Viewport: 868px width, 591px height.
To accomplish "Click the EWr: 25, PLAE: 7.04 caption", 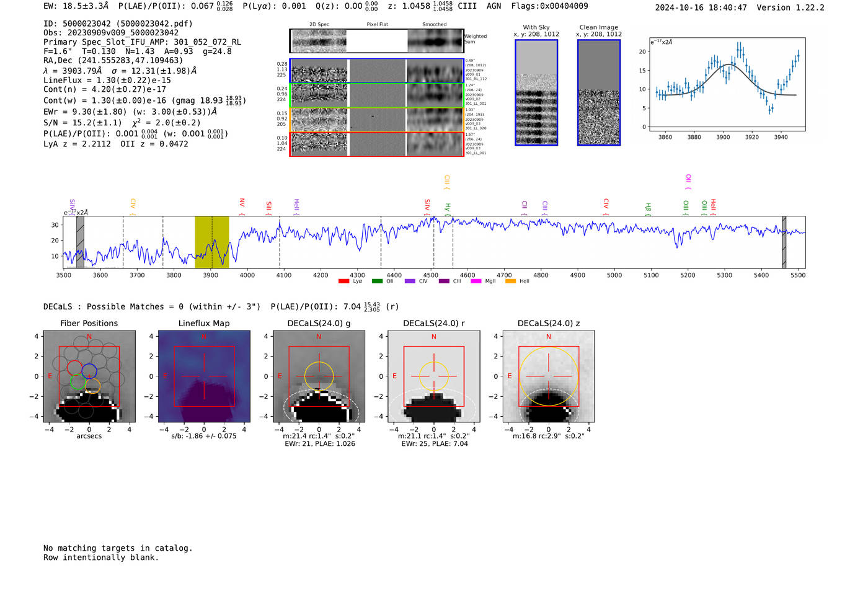I will (435, 444).
